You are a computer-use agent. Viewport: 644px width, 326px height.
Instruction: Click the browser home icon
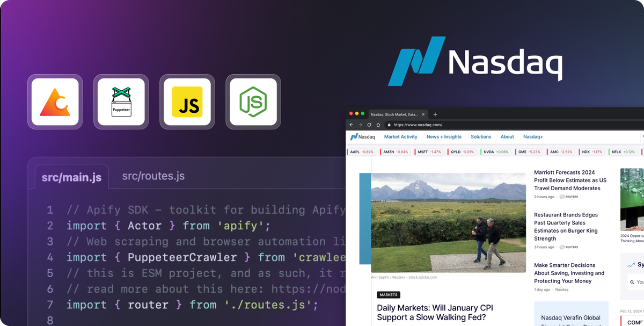tap(377, 125)
